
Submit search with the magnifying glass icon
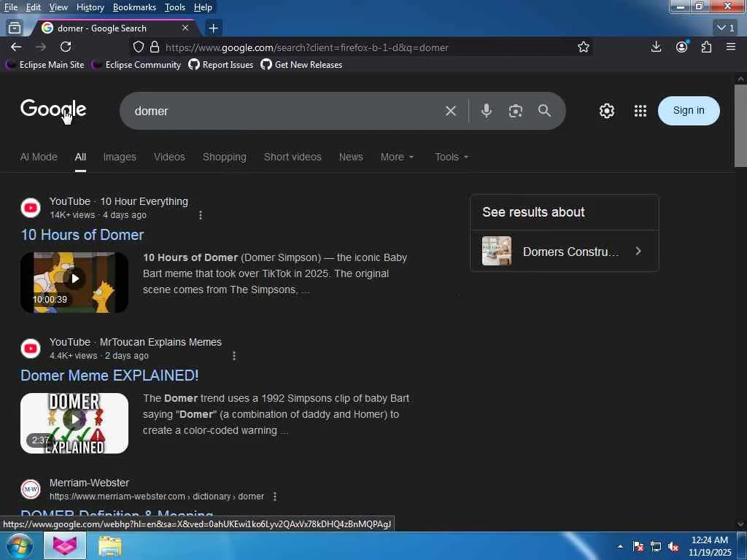tap(544, 111)
